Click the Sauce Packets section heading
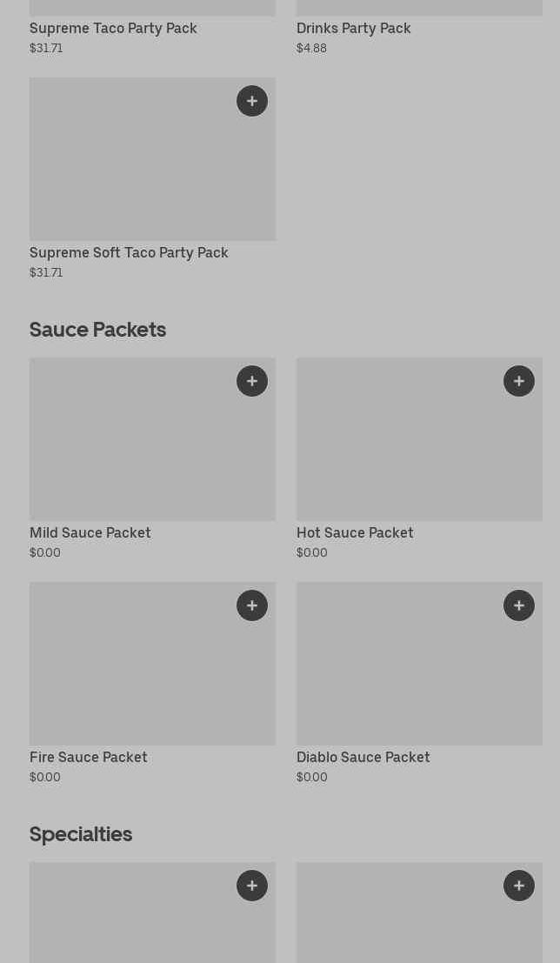560x963 pixels. pyautogui.click(x=97, y=330)
